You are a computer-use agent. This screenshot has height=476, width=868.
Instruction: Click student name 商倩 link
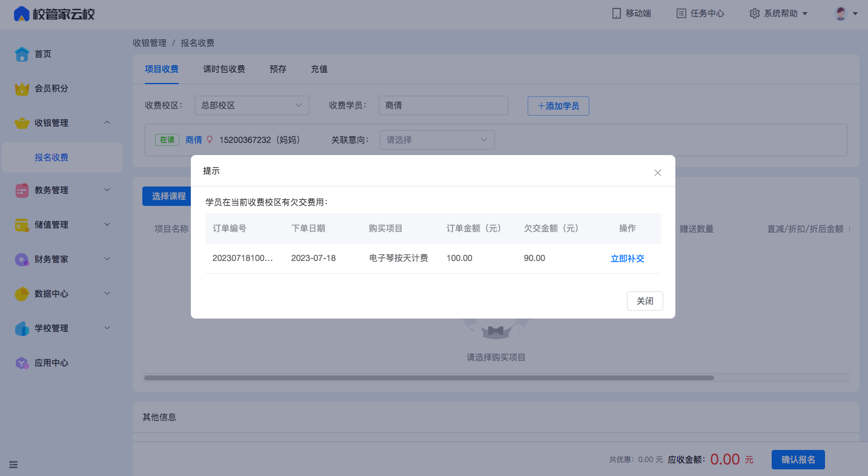[194, 140]
